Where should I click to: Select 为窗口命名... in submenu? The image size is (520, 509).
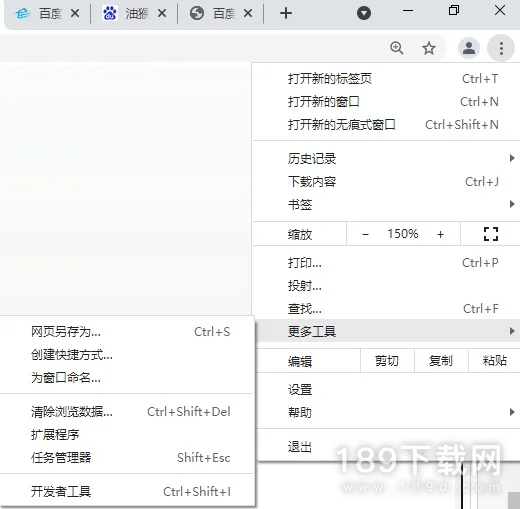[127, 378]
